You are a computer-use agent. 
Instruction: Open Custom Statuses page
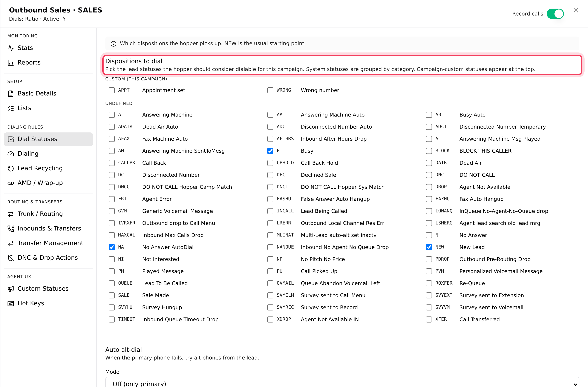[x=48, y=289]
